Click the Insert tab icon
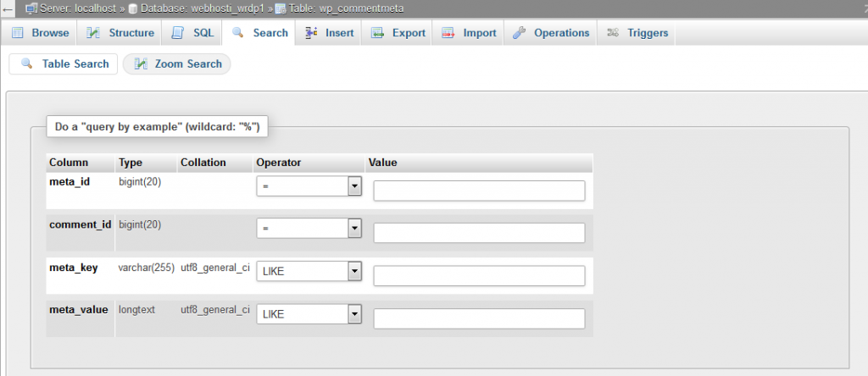Viewport: 868px width, 376px height. click(x=311, y=33)
